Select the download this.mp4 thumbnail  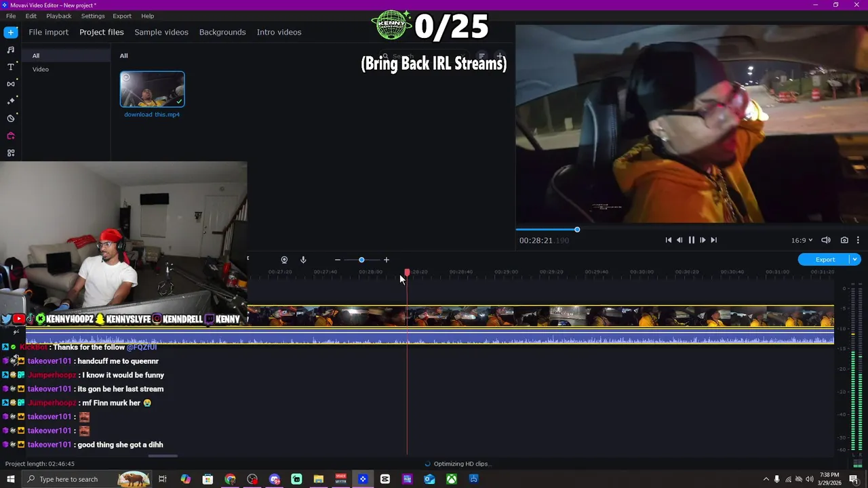point(153,89)
